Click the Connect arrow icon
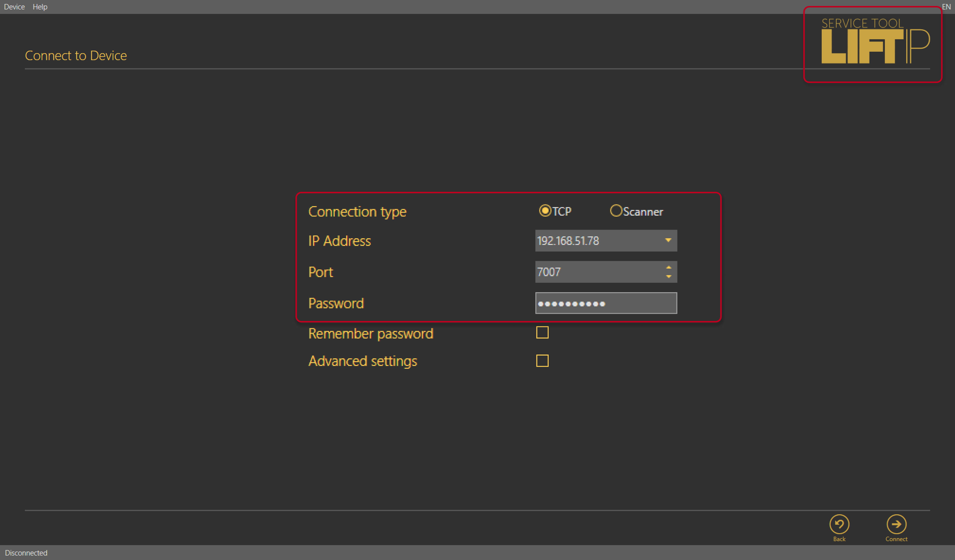 896,524
